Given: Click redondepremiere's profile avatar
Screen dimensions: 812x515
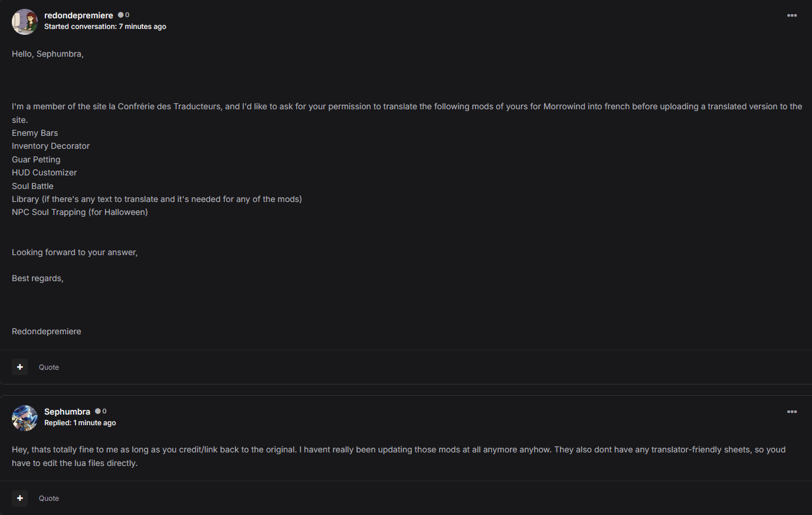Looking at the screenshot, I should pos(25,22).
